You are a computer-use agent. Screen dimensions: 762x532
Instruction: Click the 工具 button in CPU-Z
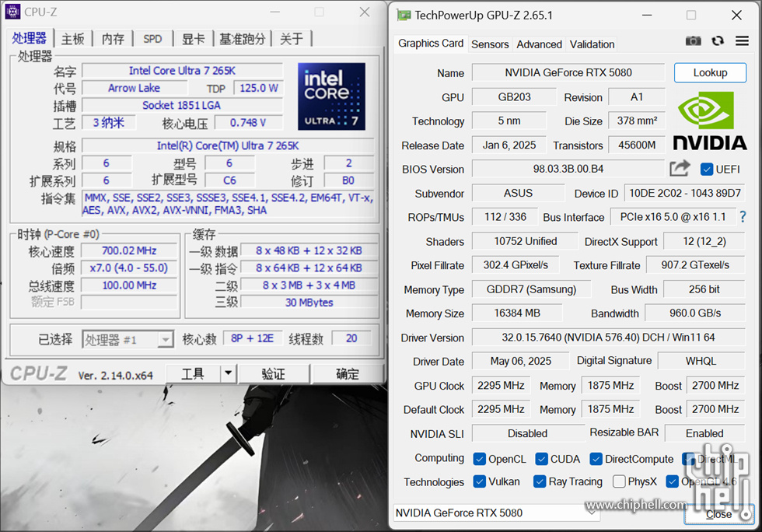tap(193, 373)
